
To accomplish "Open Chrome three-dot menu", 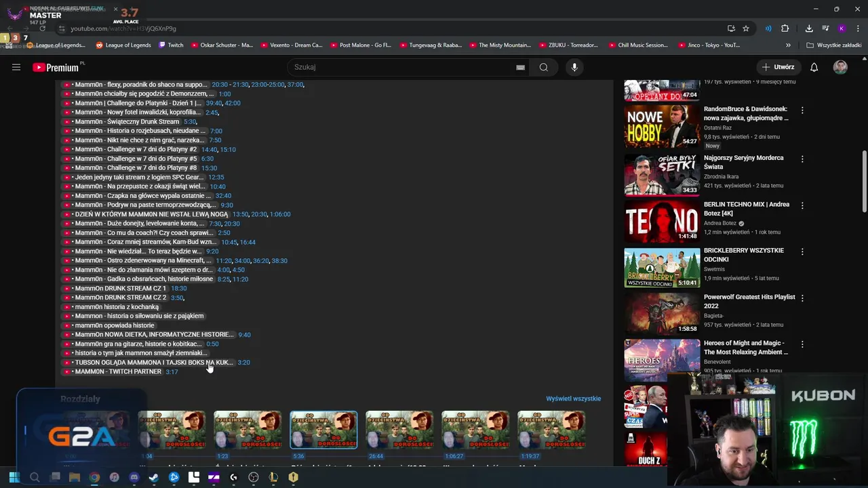I will [x=859, y=28].
